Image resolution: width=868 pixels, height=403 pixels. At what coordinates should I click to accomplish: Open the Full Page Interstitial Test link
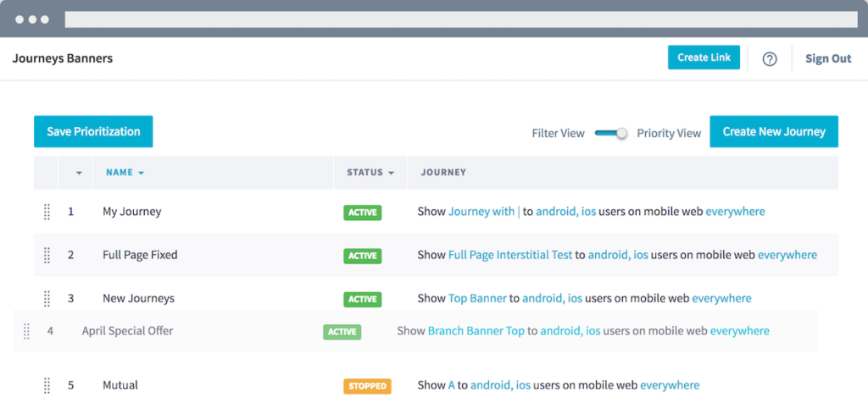(x=510, y=255)
